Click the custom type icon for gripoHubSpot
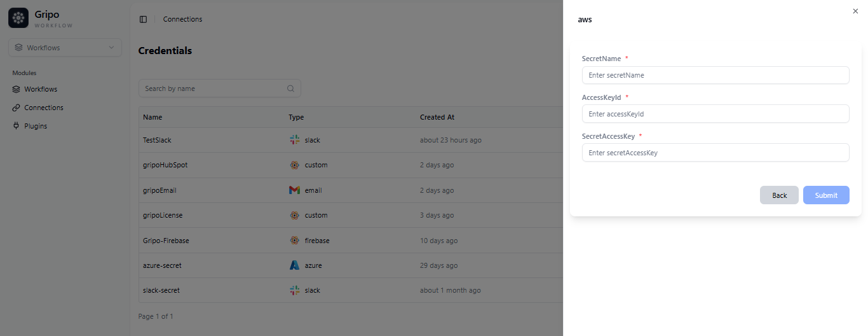 (294, 165)
